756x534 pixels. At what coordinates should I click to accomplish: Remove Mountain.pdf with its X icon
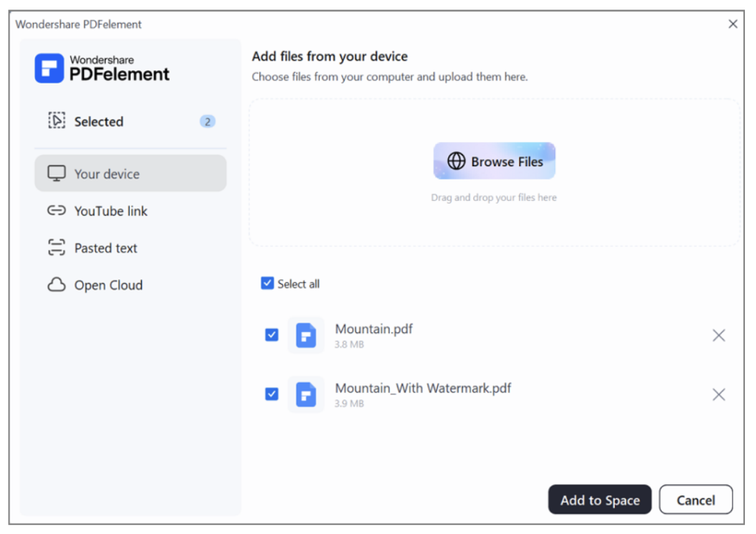click(718, 335)
